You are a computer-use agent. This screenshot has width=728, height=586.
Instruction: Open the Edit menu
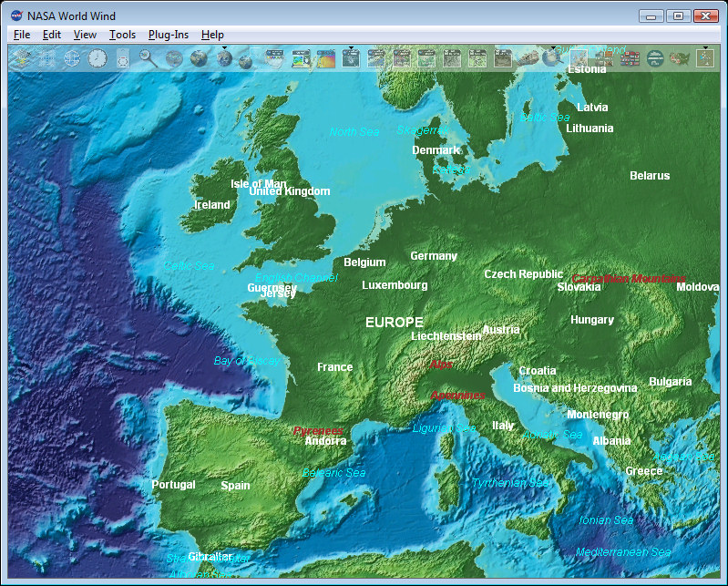(52, 35)
